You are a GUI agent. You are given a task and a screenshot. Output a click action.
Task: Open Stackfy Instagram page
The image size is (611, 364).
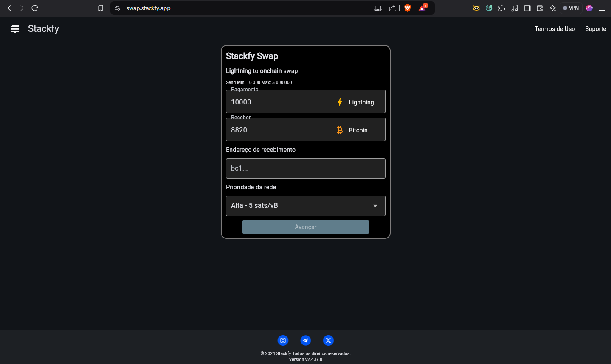(x=283, y=340)
